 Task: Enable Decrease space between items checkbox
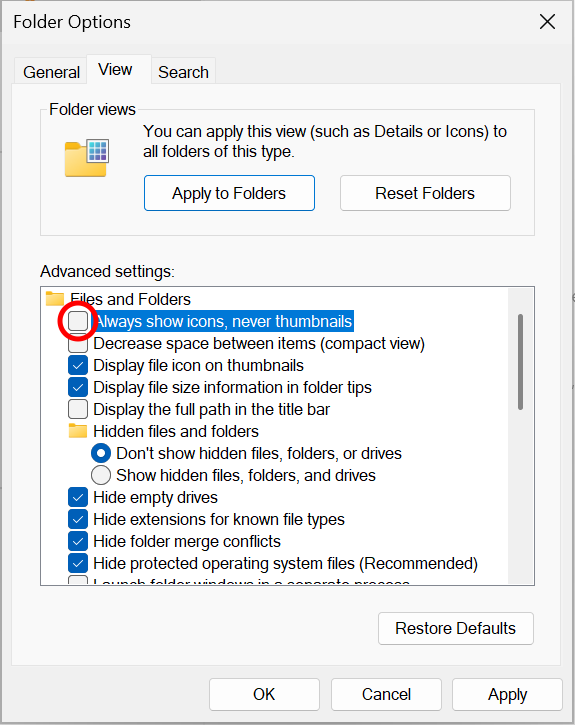point(78,344)
